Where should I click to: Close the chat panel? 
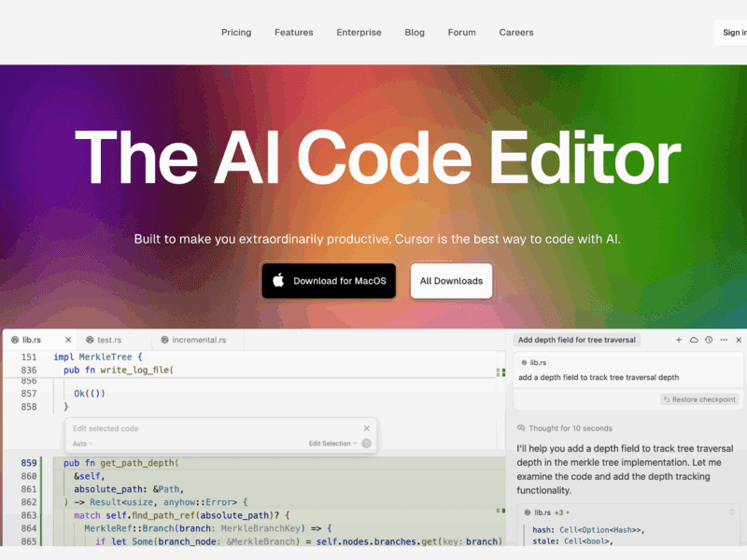coord(739,340)
